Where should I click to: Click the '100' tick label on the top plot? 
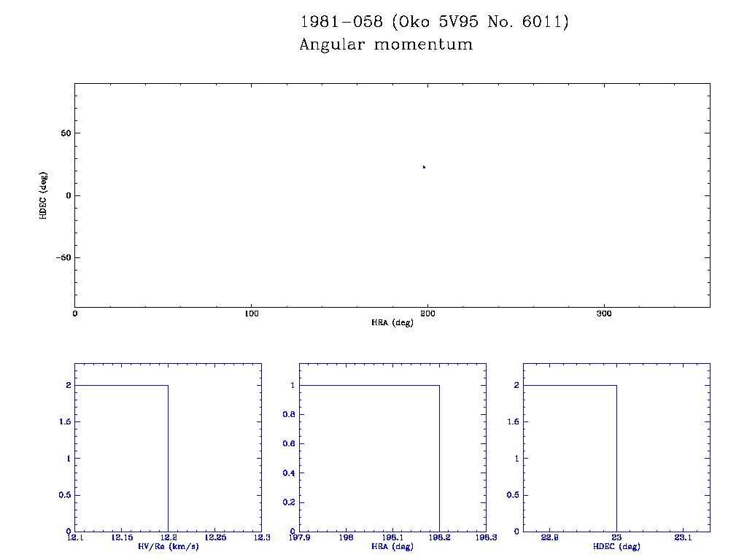251,314
